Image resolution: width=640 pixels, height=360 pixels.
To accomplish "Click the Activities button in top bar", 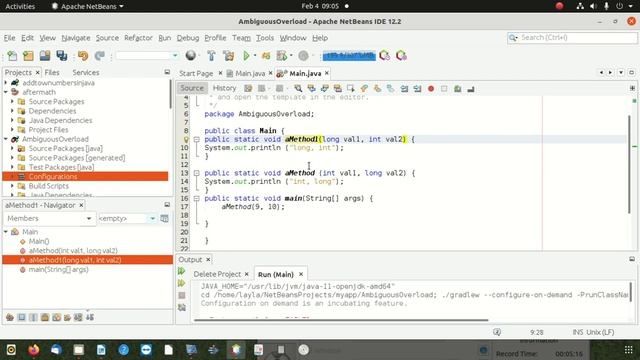I will click(x=20, y=6).
